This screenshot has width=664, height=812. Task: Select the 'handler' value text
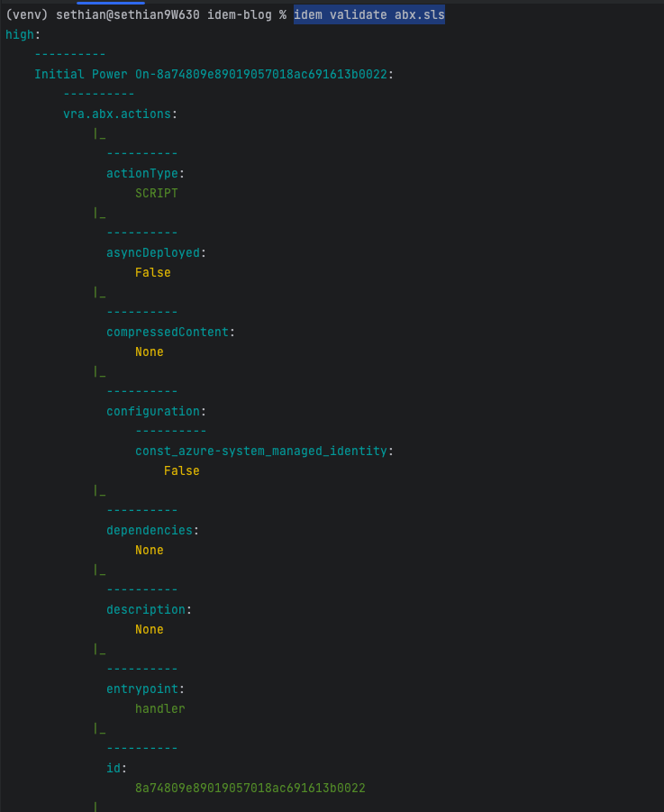[160, 708]
